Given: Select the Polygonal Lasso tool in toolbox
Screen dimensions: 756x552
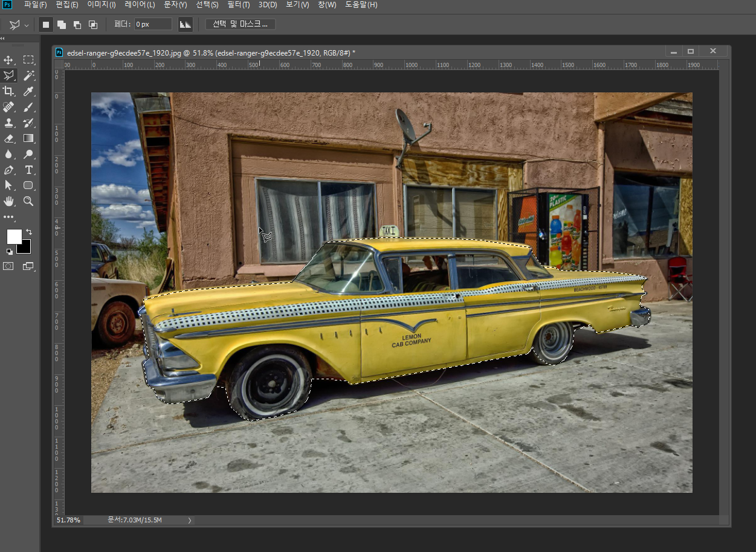Looking at the screenshot, I should pyautogui.click(x=9, y=75).
